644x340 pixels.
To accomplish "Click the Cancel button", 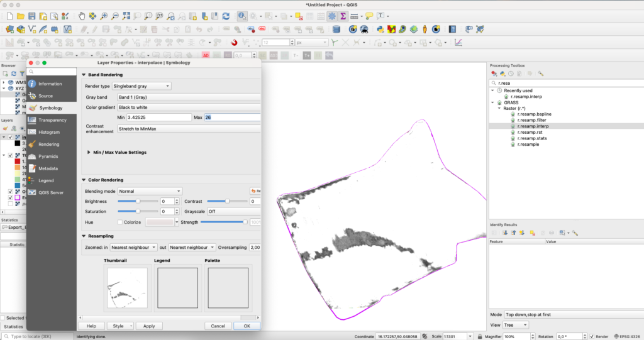I will click(218, 326).
